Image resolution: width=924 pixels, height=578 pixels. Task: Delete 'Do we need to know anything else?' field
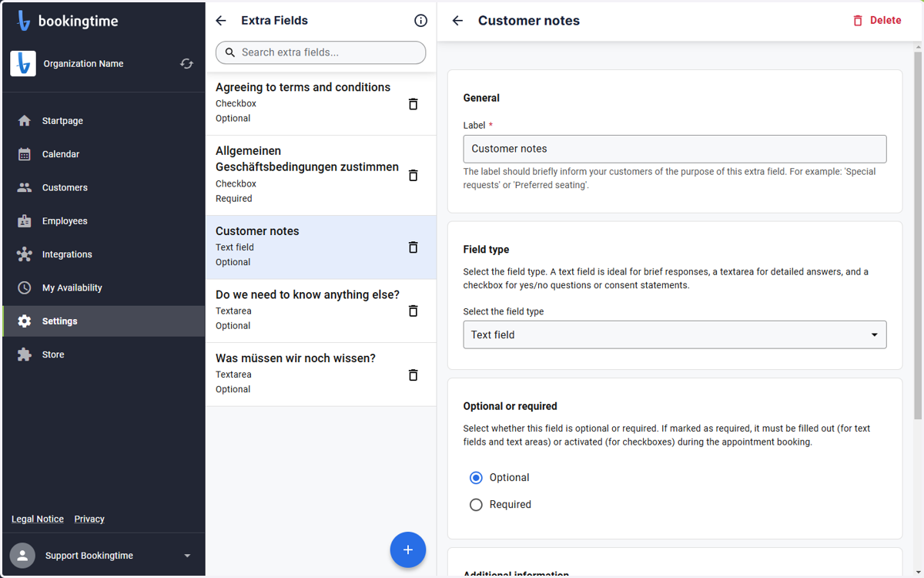tap(413, 311)
